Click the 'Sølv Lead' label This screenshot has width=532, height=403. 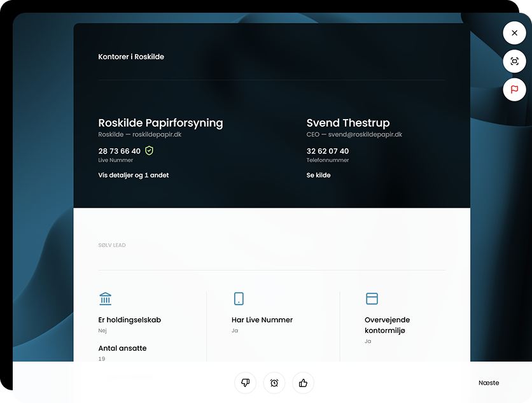point(112,245)
